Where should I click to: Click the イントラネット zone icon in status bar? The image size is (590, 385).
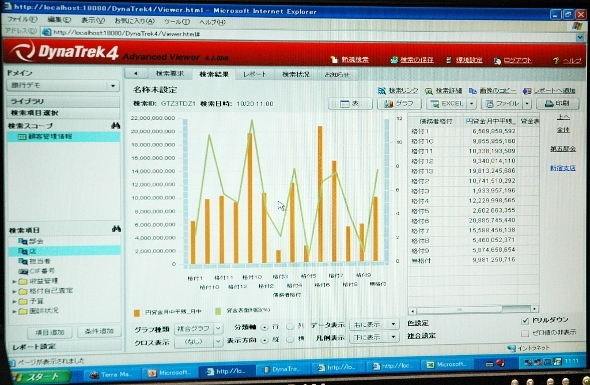click(511, 348)
